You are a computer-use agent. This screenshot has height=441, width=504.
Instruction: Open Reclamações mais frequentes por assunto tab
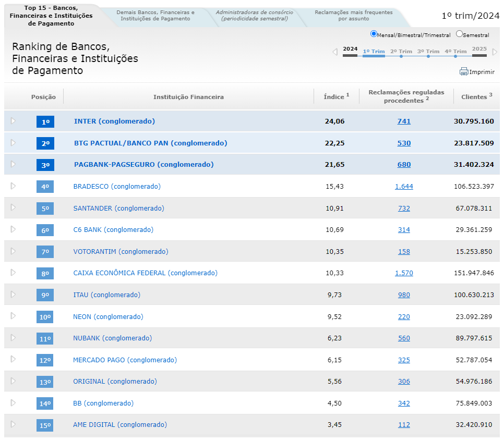(354, 16)
